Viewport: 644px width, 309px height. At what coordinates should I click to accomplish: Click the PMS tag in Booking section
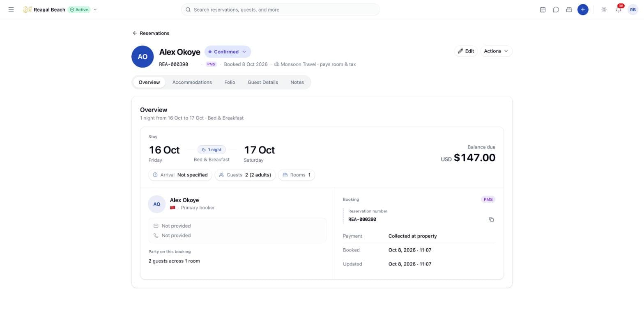[x=488, y=199]
